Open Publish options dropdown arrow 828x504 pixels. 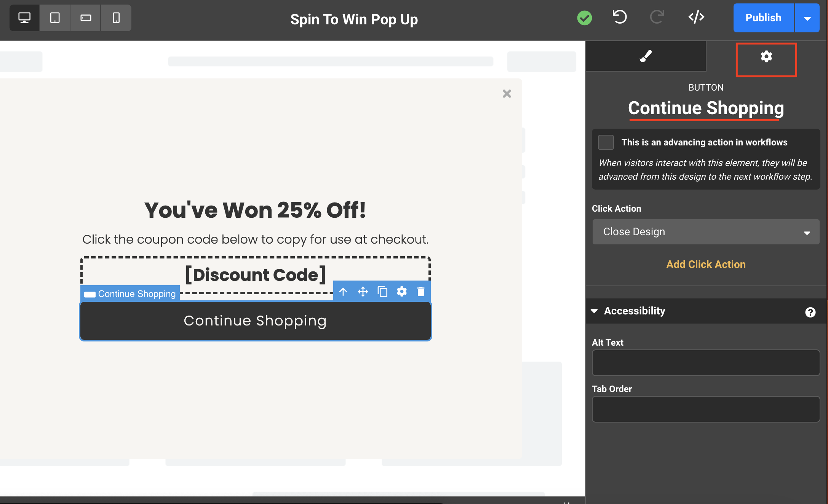pyautogui.click(x=807, y=18)
